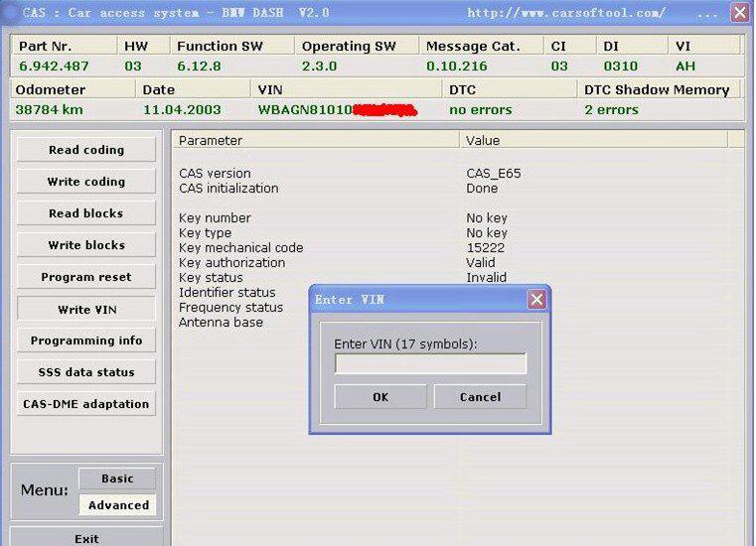Image resolution: width=756 pixels, height=546 pixels.
Task: Switch menu to Basic
Action: coord(117,478)
